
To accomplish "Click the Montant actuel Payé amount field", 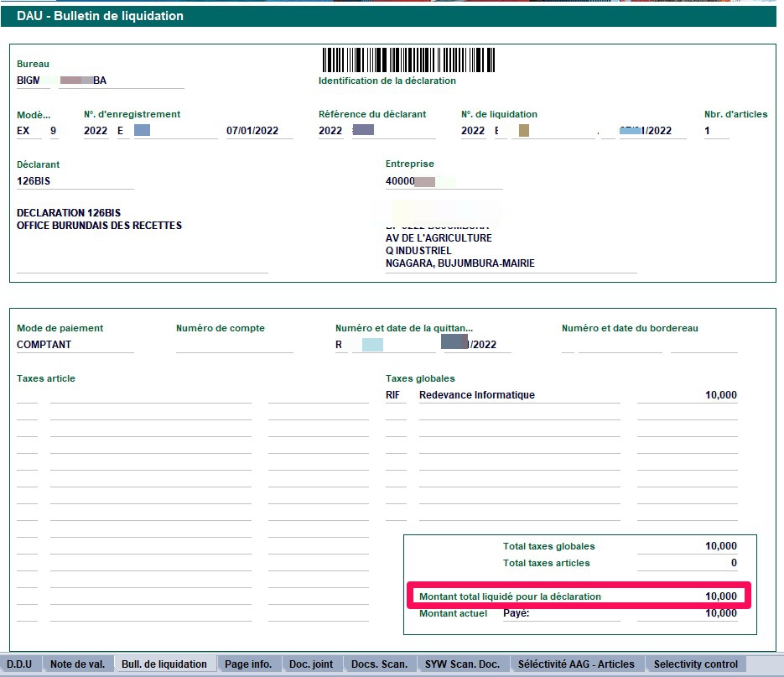I will point(687,613).
